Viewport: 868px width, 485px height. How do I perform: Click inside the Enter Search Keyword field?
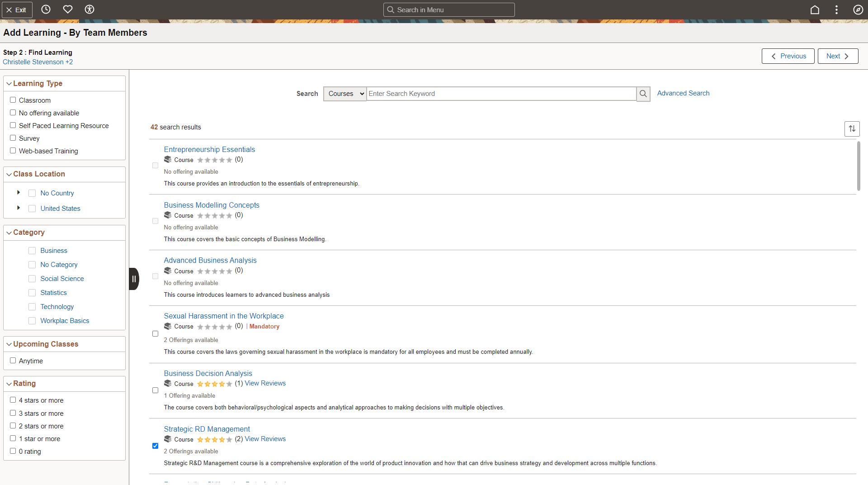click(497, 94)
